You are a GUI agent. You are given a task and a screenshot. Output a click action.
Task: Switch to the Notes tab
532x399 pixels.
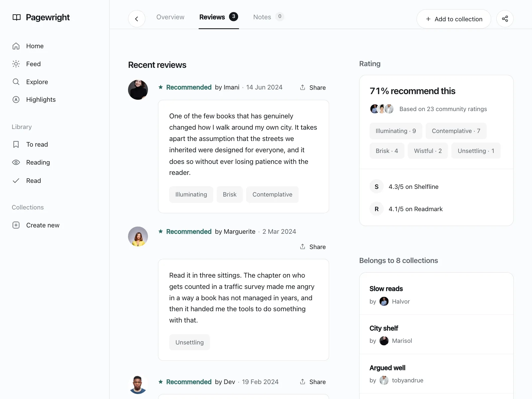coord(268,17)
